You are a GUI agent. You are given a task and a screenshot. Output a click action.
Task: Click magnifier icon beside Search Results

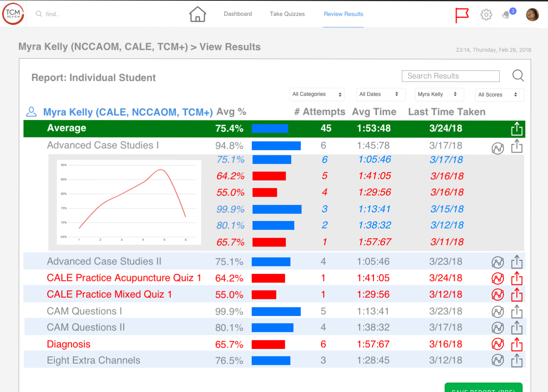(518, 75)
